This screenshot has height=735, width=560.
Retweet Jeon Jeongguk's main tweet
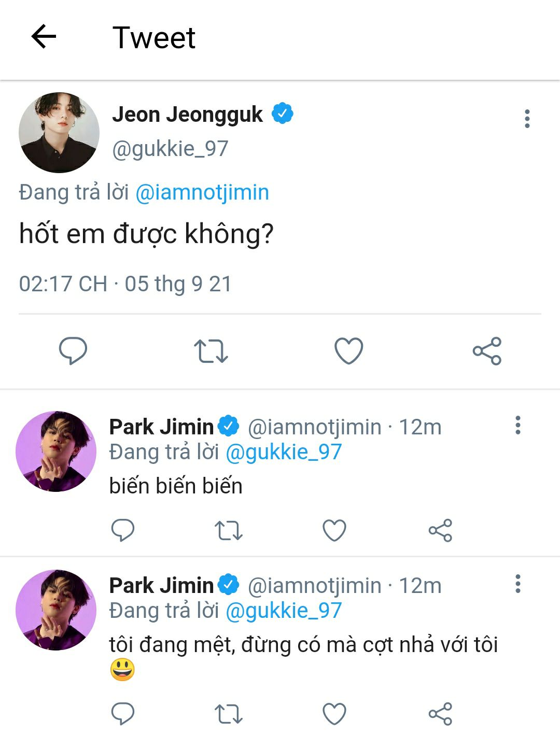(211, 351)
